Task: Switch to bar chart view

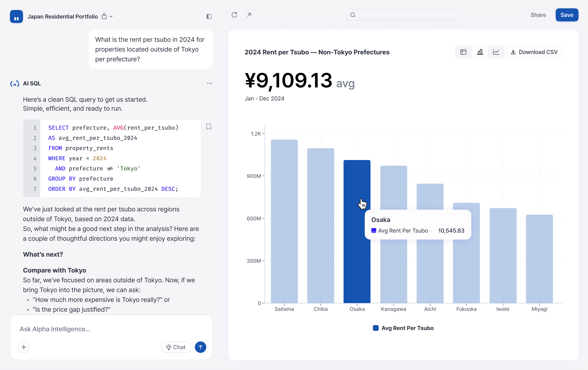Action: tap(480, 52)
